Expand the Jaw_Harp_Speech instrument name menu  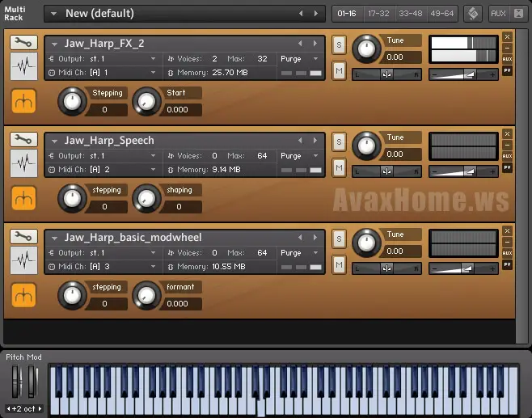pos(54,141)
